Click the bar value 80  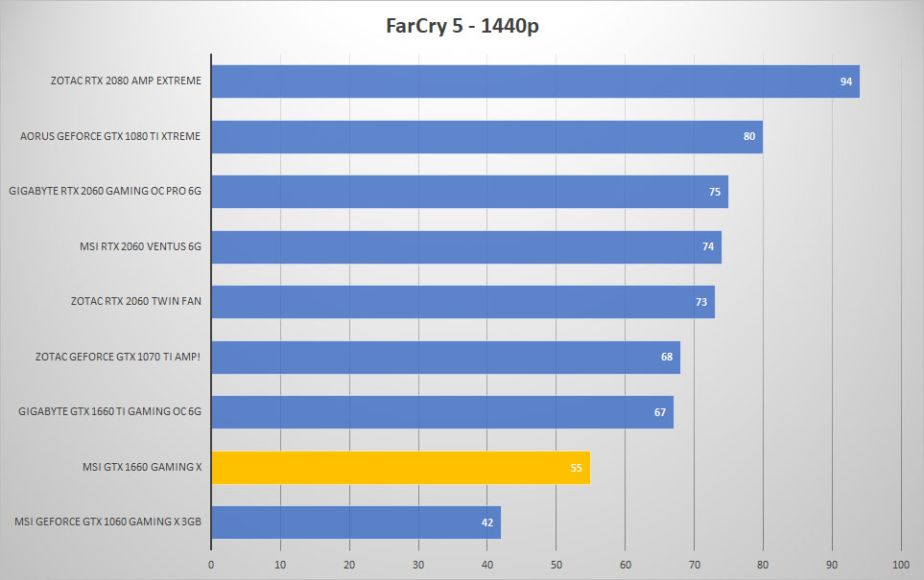tap(749, 136)
